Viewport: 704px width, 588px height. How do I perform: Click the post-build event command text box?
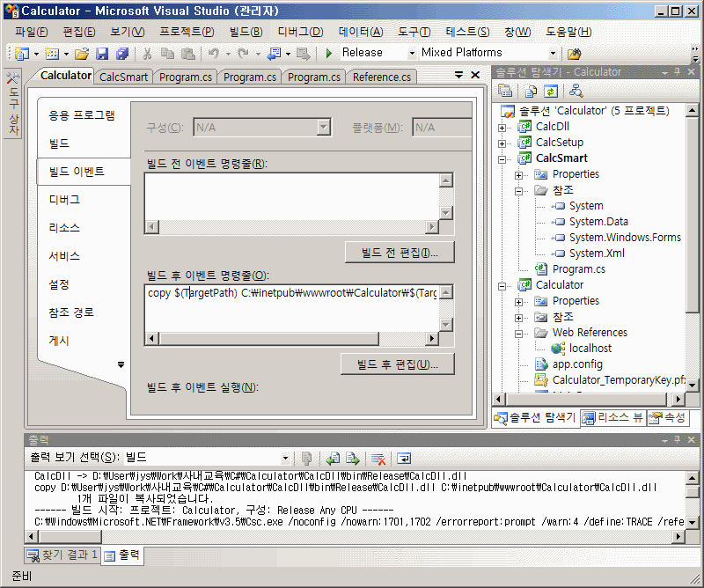[x=291, y=309]
